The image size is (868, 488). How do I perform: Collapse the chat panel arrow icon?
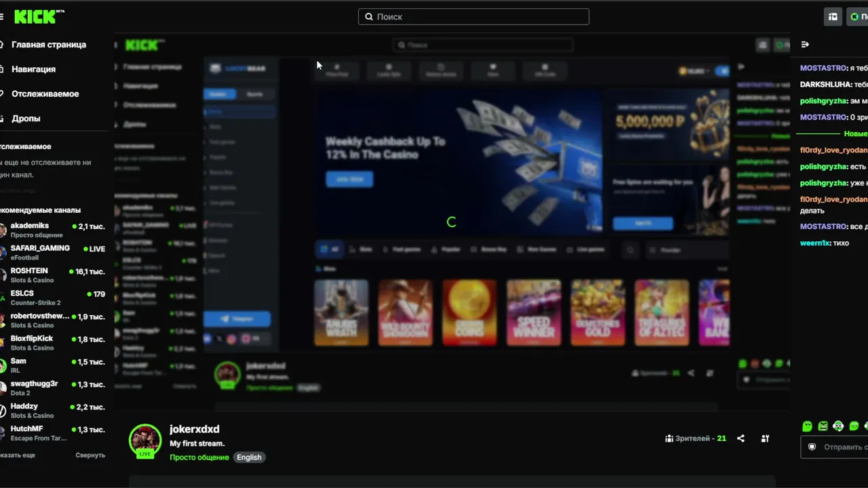click(805, 45)
